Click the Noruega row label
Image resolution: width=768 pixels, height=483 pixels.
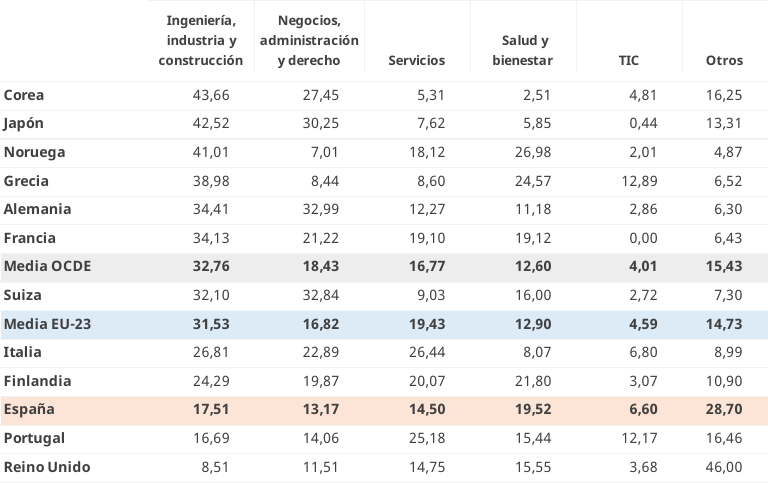[34, 152]
